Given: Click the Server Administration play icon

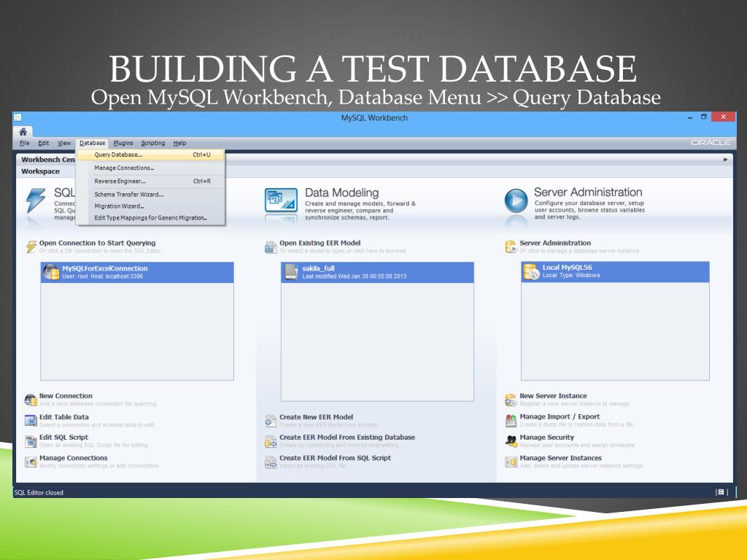Looking at the screenshot, I should coord(516,201).
